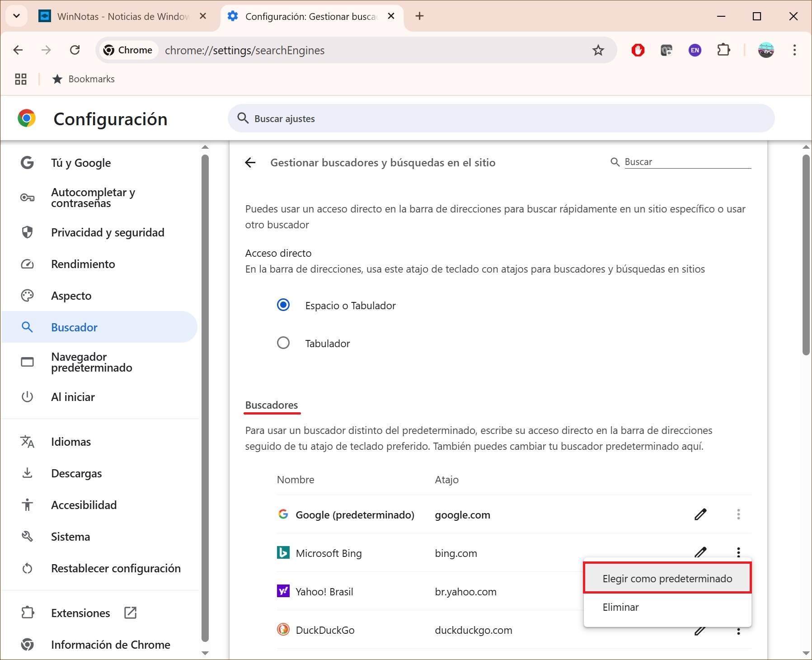Open the red ad blocker extension
The width and height of the screenshot is (812, 660).
coord(638,50)
